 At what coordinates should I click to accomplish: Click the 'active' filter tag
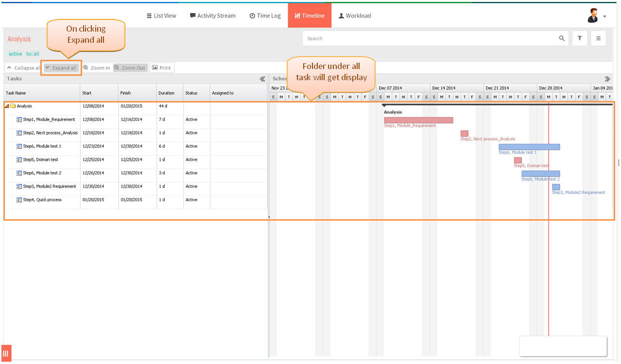coord(16,54)
